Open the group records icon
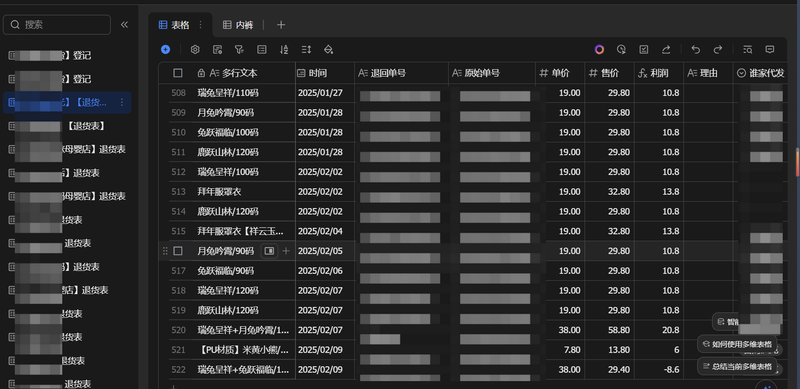 [262, 50]
